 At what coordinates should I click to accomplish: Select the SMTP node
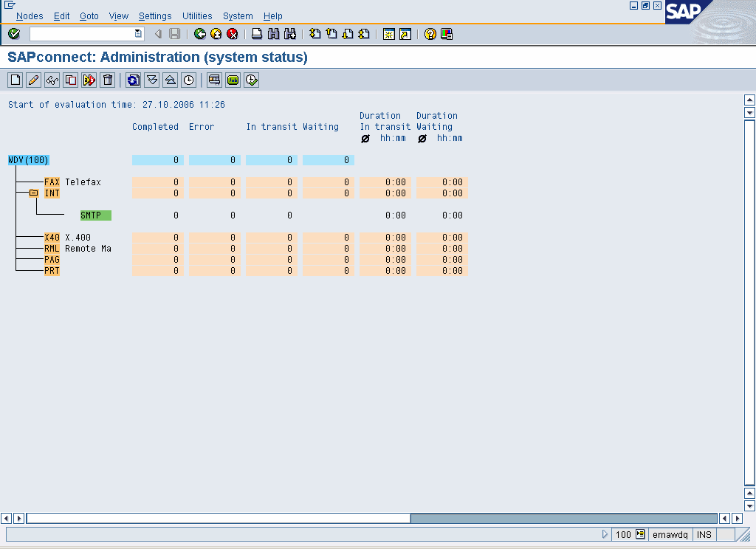pos(95,215)
